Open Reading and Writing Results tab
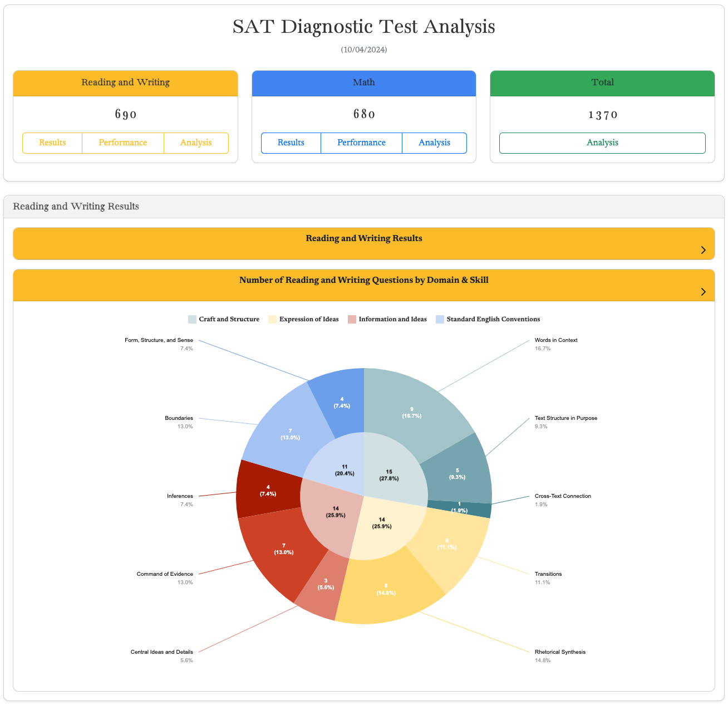 [52, 143]
